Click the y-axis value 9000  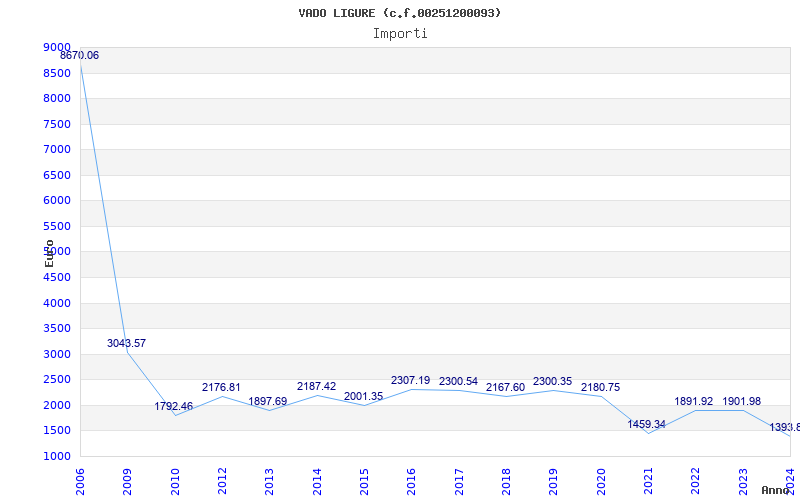[x=57, y=47]
